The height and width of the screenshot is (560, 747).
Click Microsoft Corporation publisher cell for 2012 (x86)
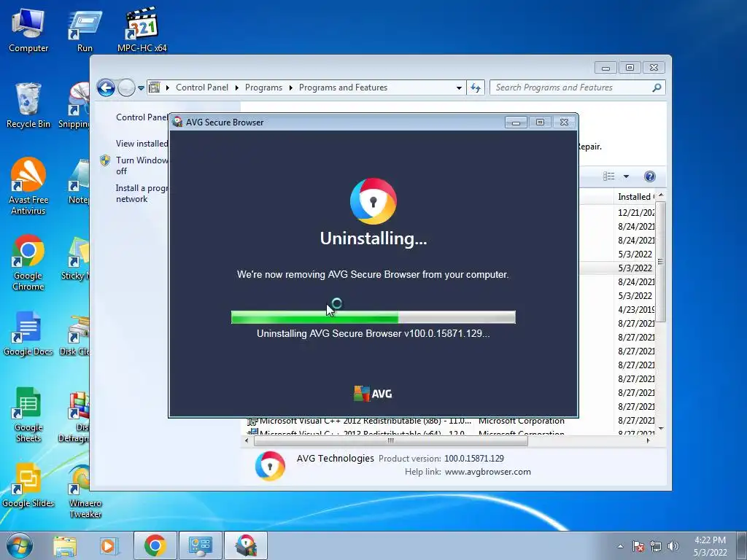pos(521,421)
